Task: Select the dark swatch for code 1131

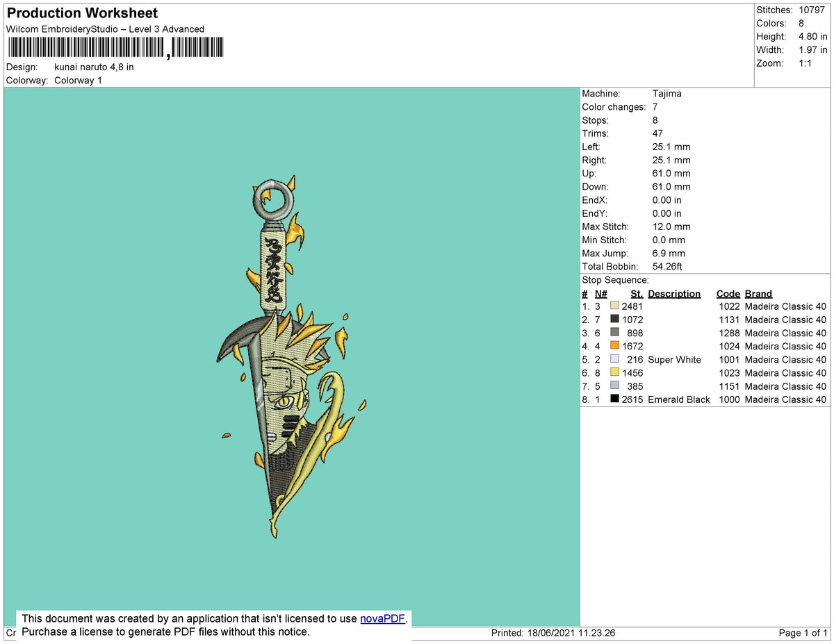Action: (x=614, y=320)
